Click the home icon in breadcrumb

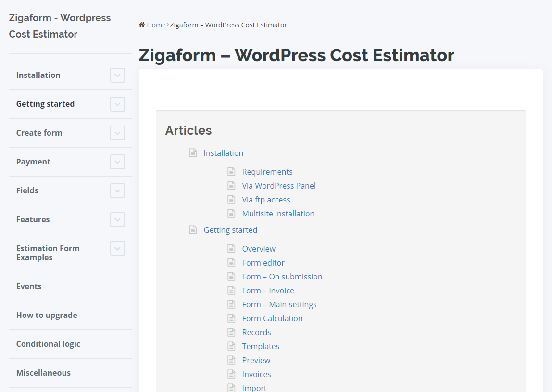(x=142, y=25)
